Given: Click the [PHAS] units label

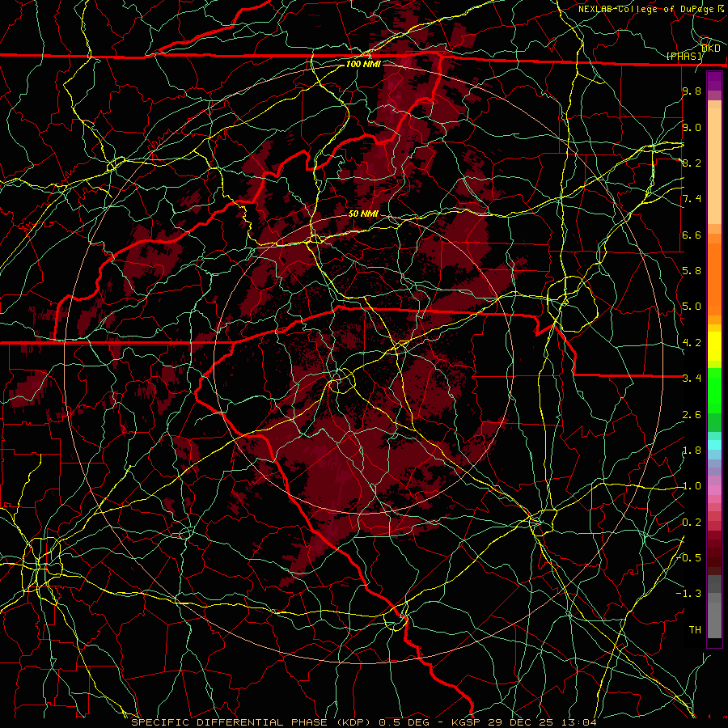Looking at the screenshot, I should pos(684,56).
